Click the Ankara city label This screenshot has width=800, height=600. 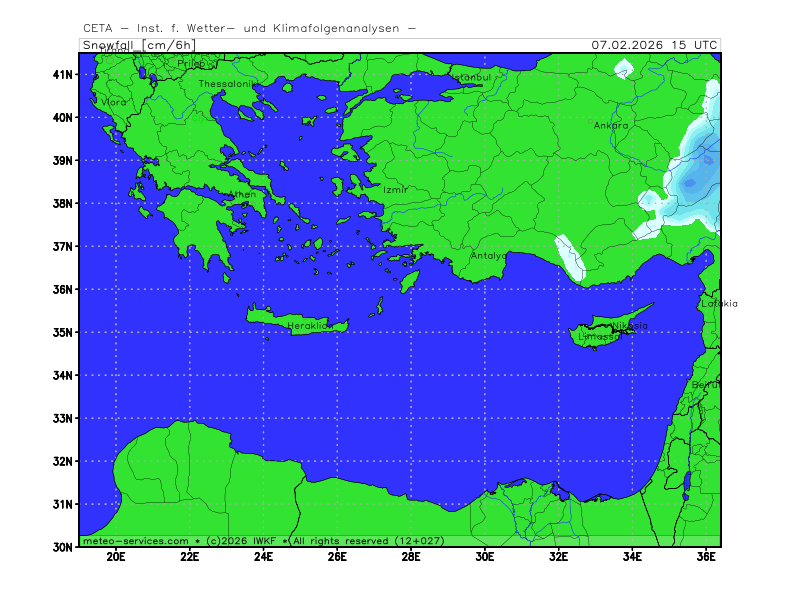[611, 126]
